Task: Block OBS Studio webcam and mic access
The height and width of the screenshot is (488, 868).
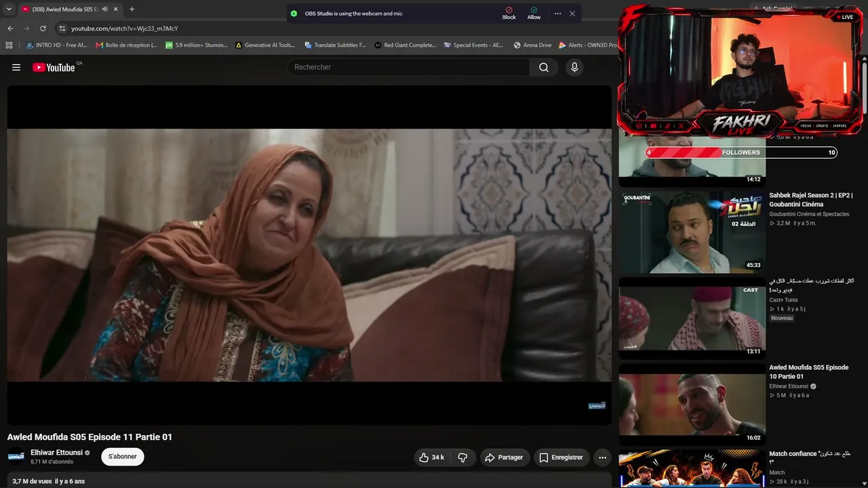Action: [x=509, y=14]
